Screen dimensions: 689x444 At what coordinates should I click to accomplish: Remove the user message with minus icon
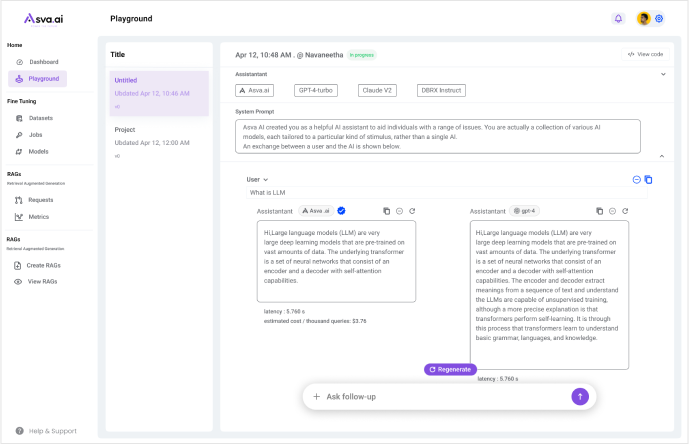(x=636, y=179)
